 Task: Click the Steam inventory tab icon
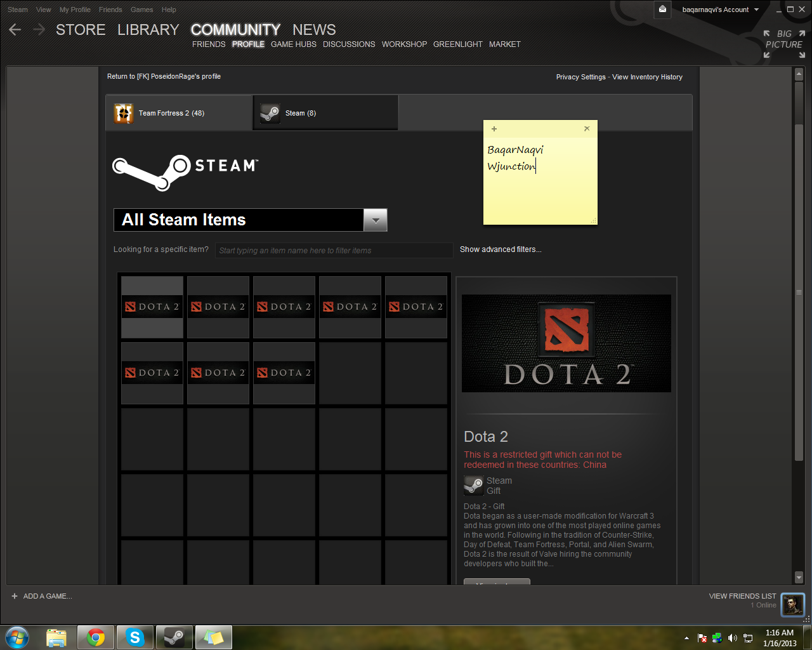coord(270,113)
